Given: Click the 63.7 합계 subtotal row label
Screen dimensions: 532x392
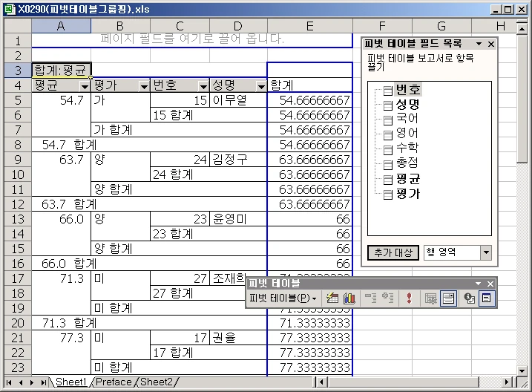Looking at the screenshot, I should click(x=149, y=204).
